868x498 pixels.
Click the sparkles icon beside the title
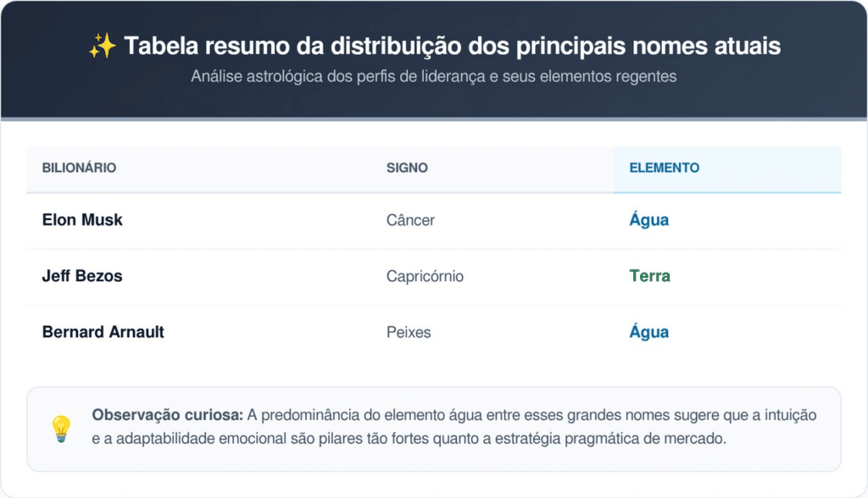[x=102, y=47]
